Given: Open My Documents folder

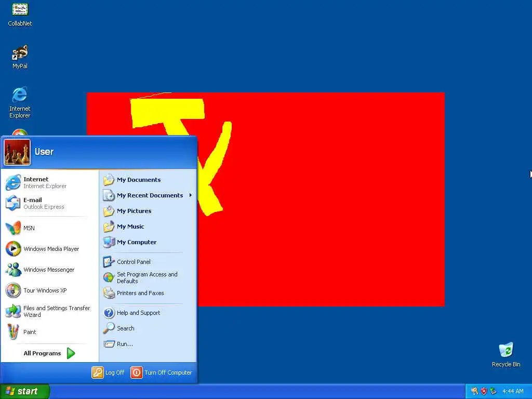Looking at the screenshot, I should point(148,180).
